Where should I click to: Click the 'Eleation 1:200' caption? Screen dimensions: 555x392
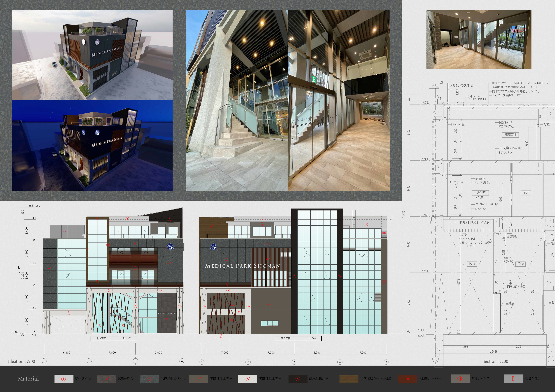click(x=21, y=361)
